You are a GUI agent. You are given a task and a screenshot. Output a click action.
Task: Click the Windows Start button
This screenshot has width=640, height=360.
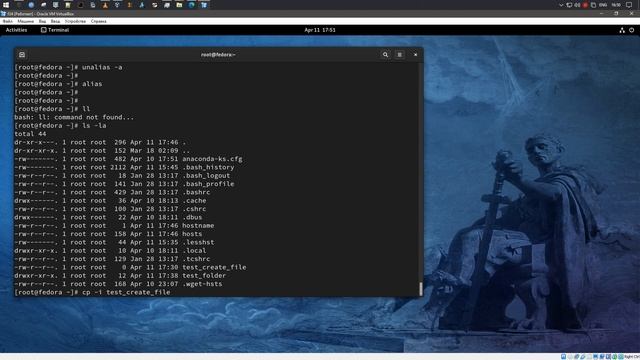point(6,5)
